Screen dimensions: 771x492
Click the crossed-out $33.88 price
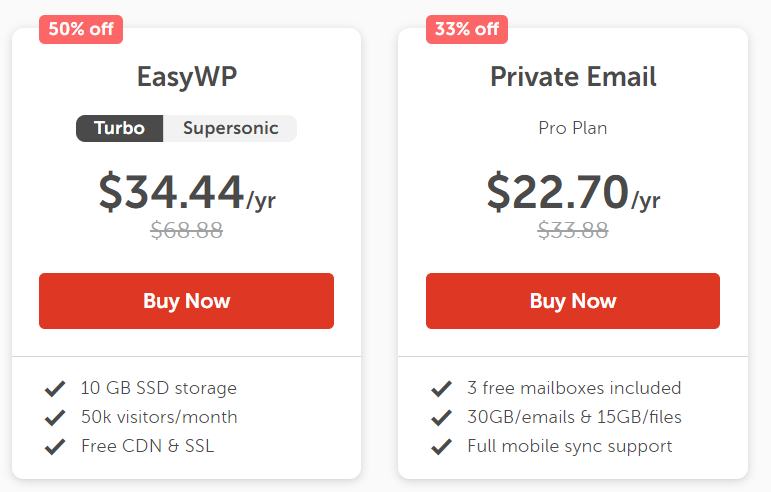[573, 230]
